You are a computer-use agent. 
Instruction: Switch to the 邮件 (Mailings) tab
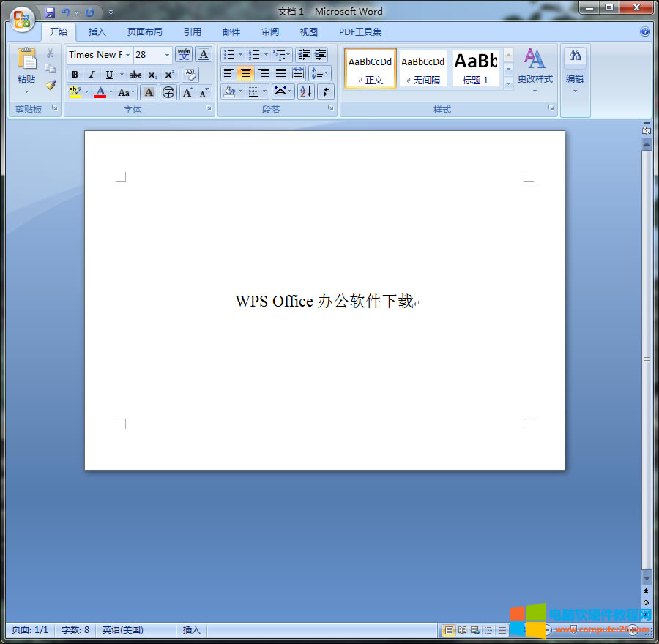point(231,32)
